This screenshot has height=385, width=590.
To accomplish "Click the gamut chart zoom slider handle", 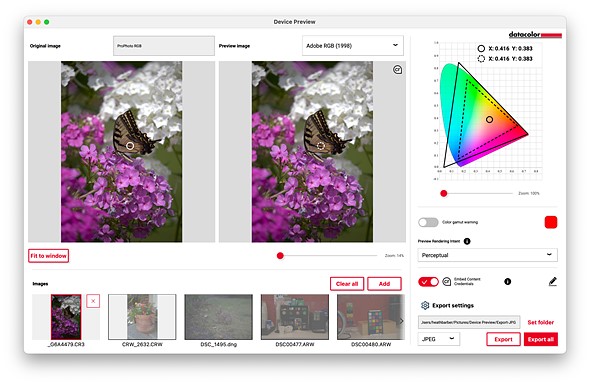I will pos(444,193).
